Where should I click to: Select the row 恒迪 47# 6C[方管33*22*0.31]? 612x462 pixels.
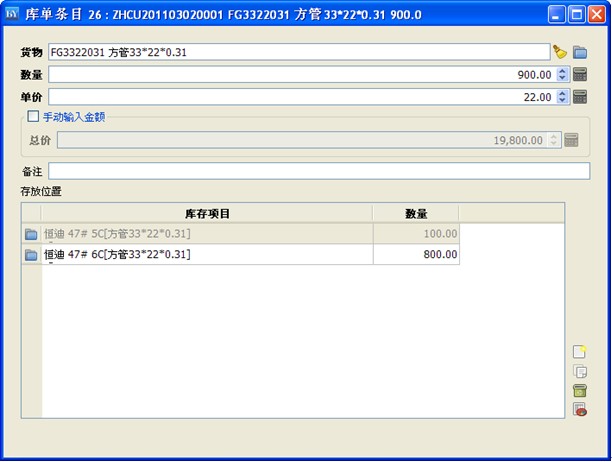point(206,255)
